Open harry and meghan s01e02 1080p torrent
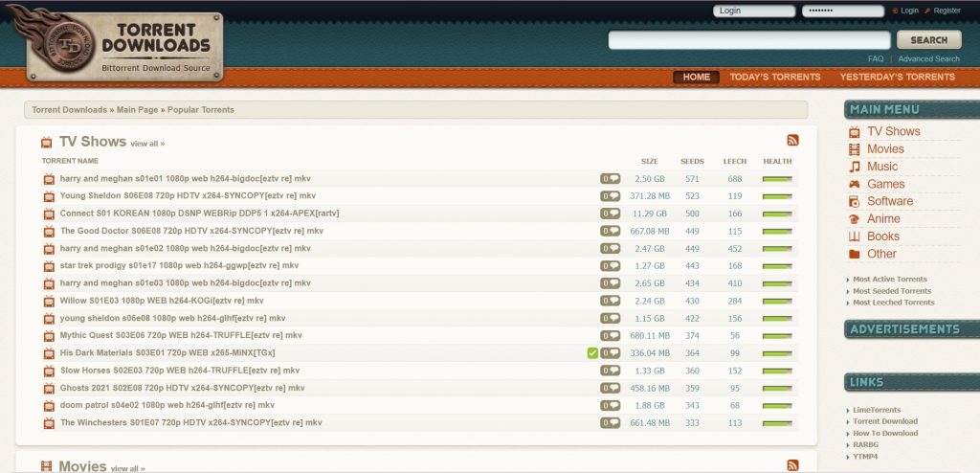Viewport: 980px width, 473px height. tap(185, 248)
